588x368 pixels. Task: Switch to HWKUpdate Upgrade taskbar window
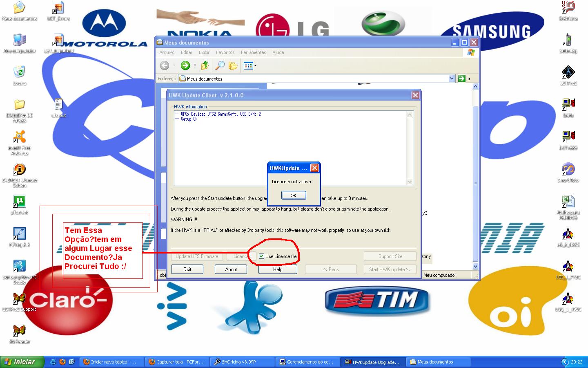[x=373, y=362]
